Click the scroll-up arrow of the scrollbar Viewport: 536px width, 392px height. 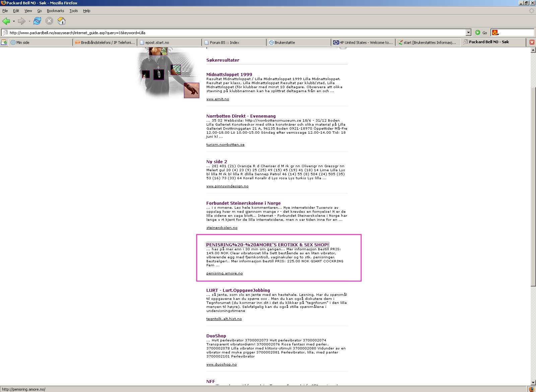click(x=533, y=50)
